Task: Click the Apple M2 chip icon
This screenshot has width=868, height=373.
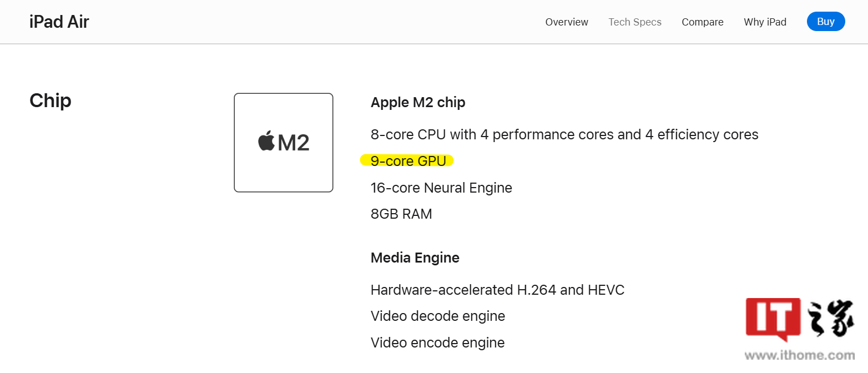Action: [283, 142]
